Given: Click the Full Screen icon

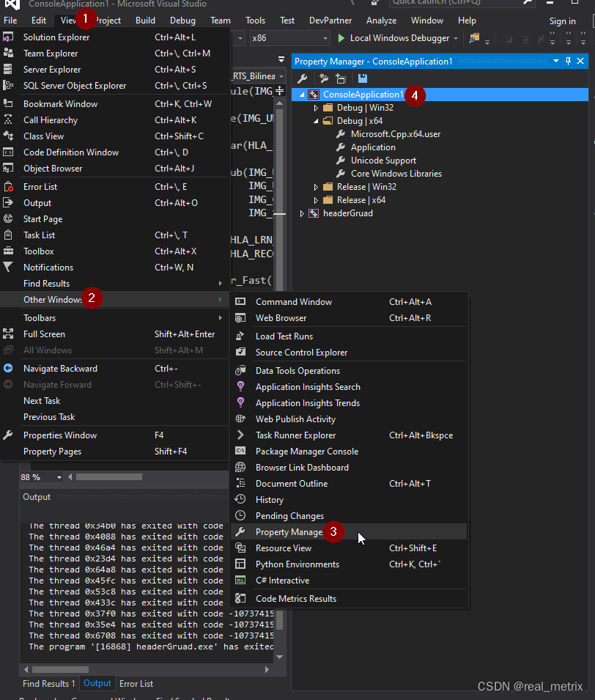Looking at the screenshot, I should [x=8, y=334].
